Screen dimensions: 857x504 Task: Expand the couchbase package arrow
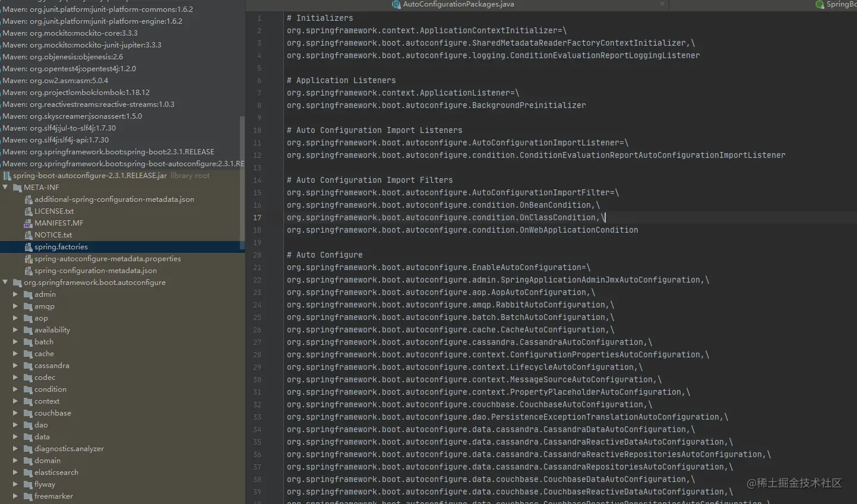pyautogui.click(x=15, y=413)
